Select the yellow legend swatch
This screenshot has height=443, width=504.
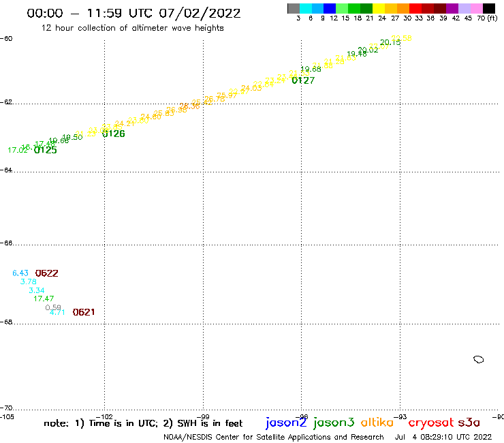[x=379, y=8]
